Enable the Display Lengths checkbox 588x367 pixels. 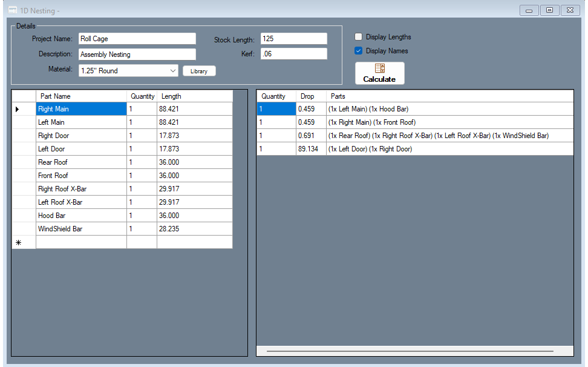coord(359,37)
